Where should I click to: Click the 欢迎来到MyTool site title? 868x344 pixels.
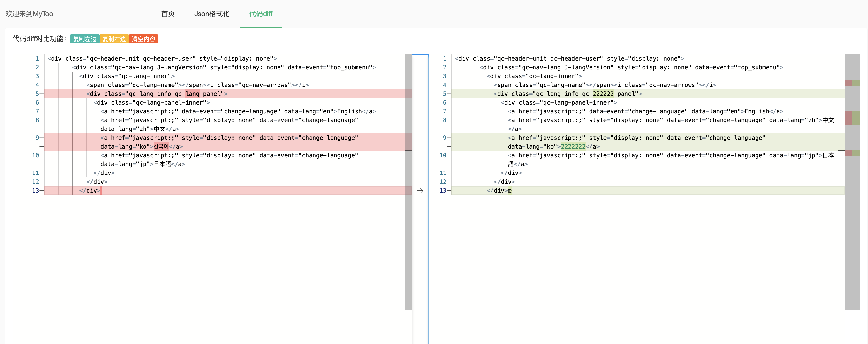click(30, 14)
